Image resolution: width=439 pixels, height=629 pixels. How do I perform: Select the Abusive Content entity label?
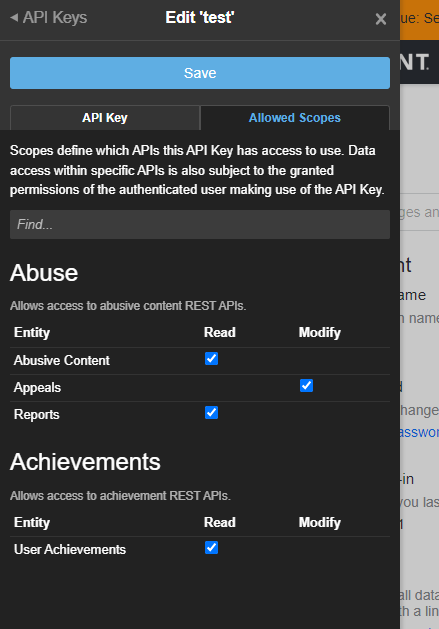(62, 360)
